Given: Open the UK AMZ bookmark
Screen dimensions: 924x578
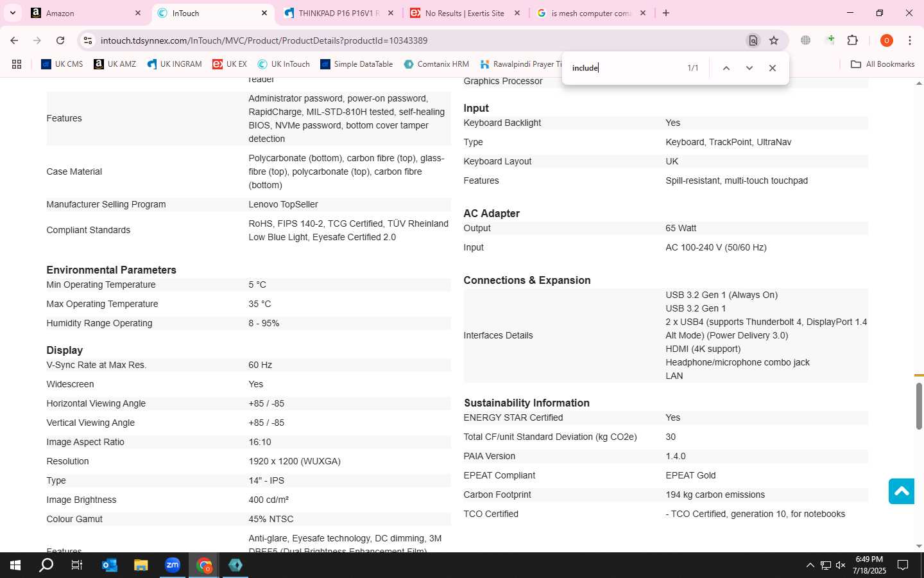Looking at the screenshot, I should 115,64.
